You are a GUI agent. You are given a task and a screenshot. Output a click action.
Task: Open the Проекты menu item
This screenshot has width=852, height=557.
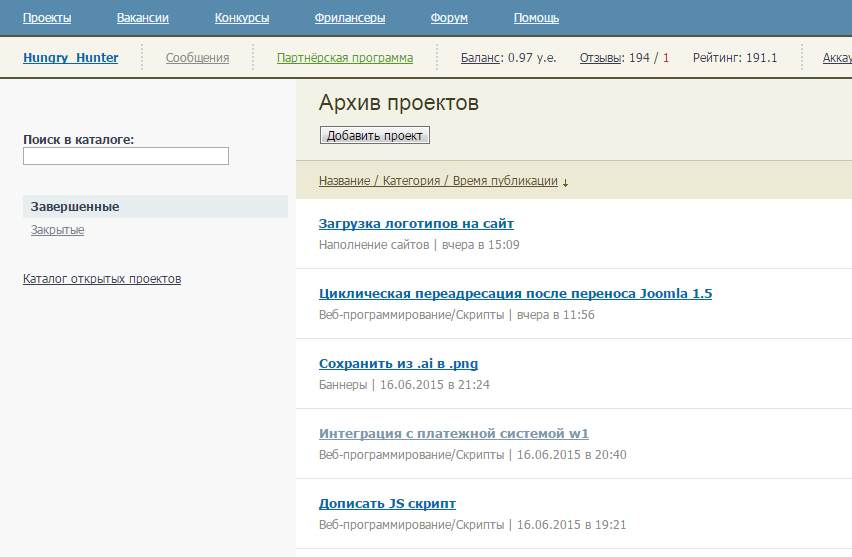[47, 18]
